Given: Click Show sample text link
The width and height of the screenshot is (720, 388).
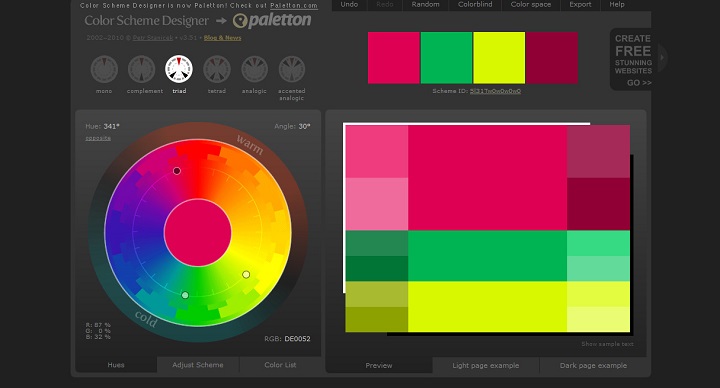Looking at the screenshot, I should click(x=607, y=344).
